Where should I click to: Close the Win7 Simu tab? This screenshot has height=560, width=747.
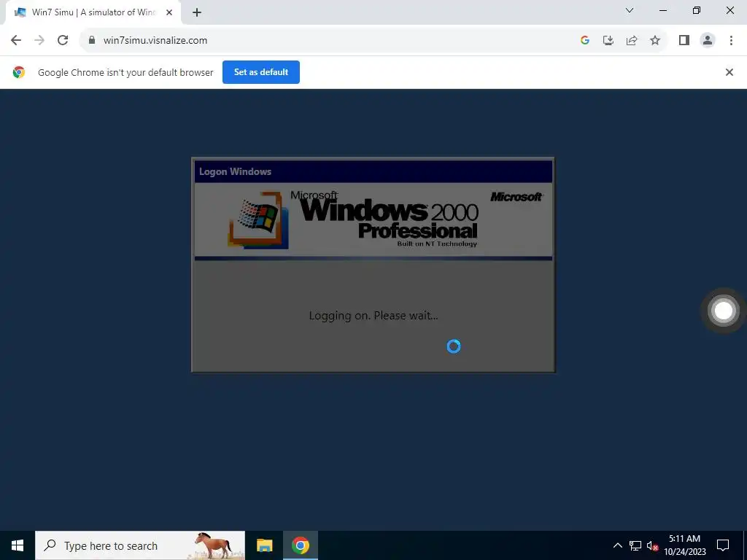click(x=169, y=12)
